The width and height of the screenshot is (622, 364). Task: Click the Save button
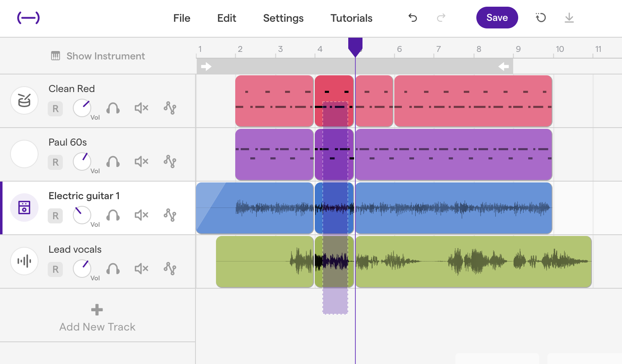click(497, 18)
